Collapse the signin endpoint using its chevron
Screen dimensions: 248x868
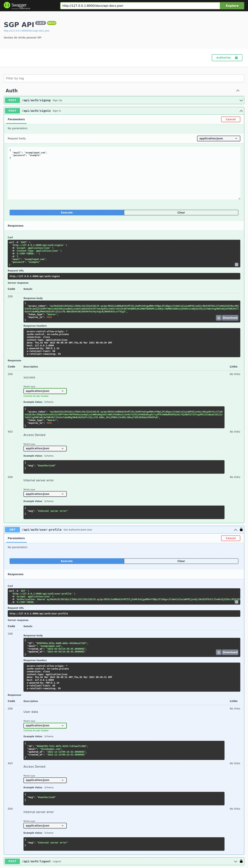[241, 111]
